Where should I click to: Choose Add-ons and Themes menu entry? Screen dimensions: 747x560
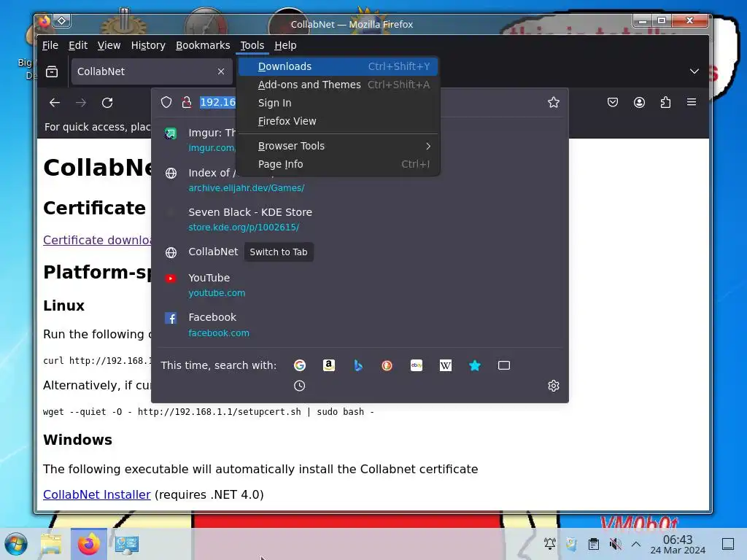tap(338, 85)
